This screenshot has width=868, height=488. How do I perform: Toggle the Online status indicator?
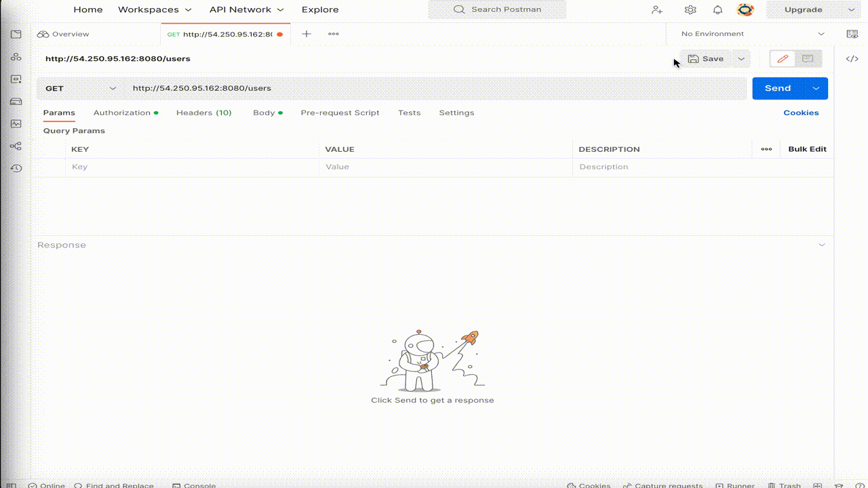point(46,485)
